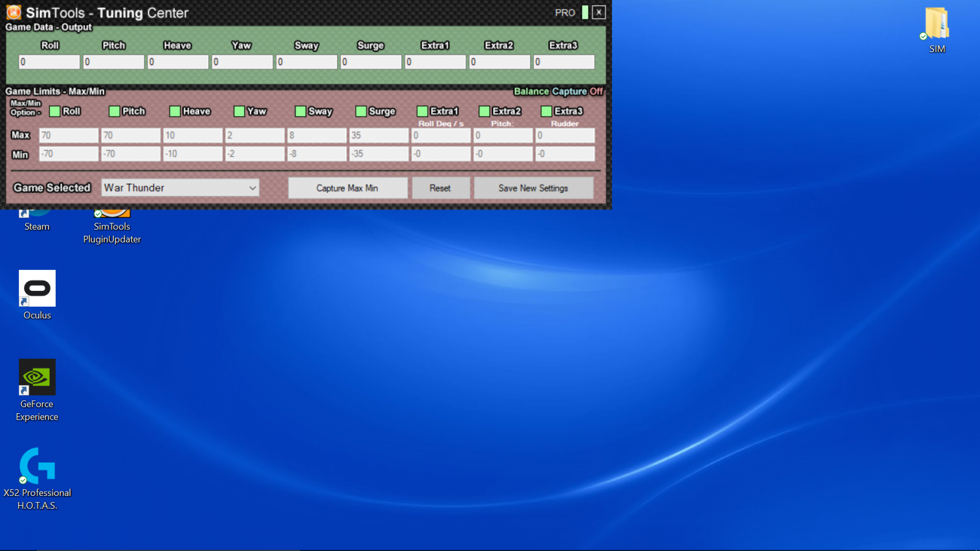Toggle the Surge Max/Min option checkbox
This screenshot has height=551, width=980.
click(x=361, y=111)
